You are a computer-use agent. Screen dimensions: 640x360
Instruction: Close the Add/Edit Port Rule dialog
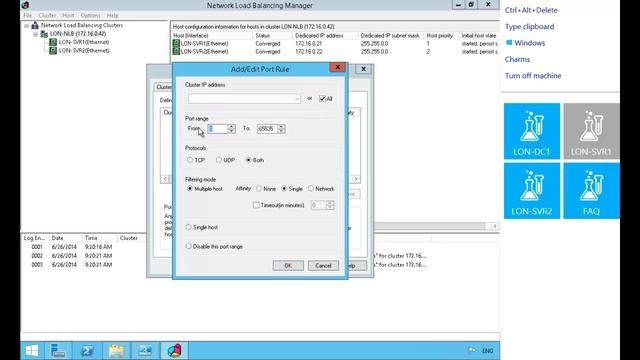338,67
